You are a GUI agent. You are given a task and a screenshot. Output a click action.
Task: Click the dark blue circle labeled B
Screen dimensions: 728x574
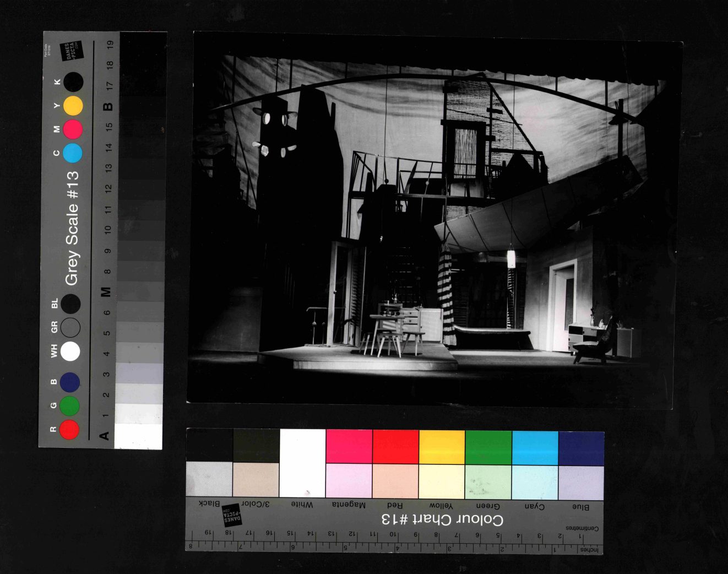click(x=70, y=382)
